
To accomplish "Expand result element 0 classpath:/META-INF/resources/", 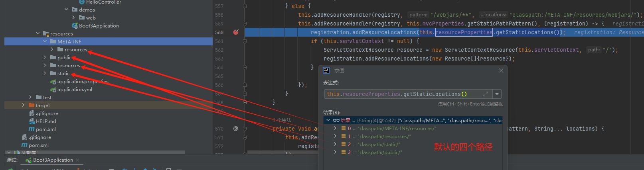I will pyautogui.click(x=335, y=128).
